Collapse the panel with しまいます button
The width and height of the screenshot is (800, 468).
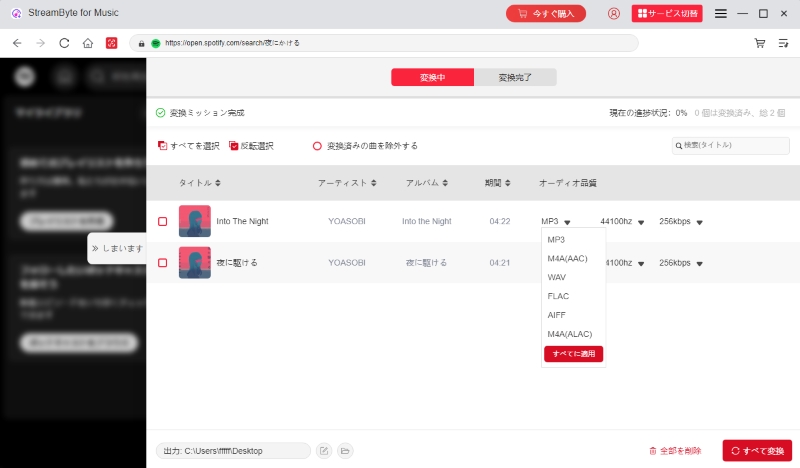tap(117, 248)
